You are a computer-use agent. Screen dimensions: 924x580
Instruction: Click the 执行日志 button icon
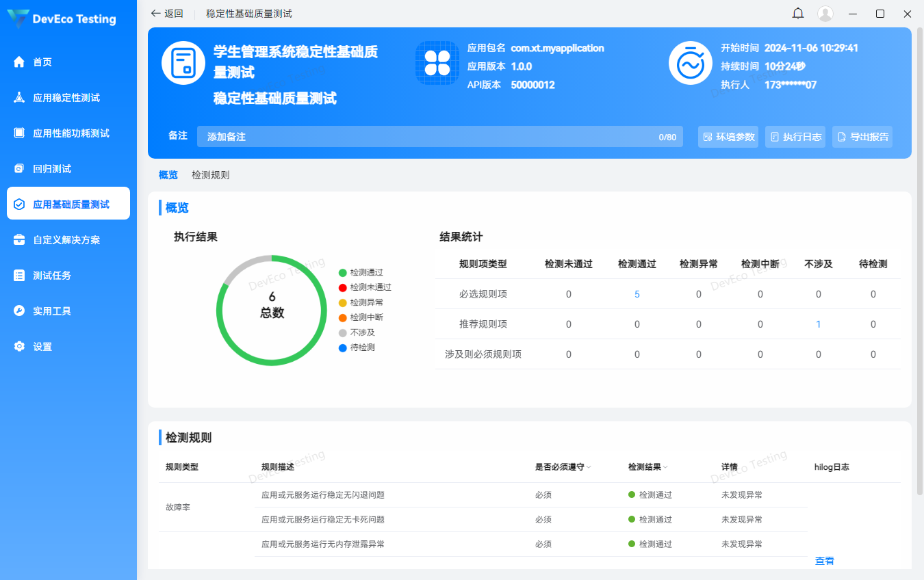(x=775, y=137)
